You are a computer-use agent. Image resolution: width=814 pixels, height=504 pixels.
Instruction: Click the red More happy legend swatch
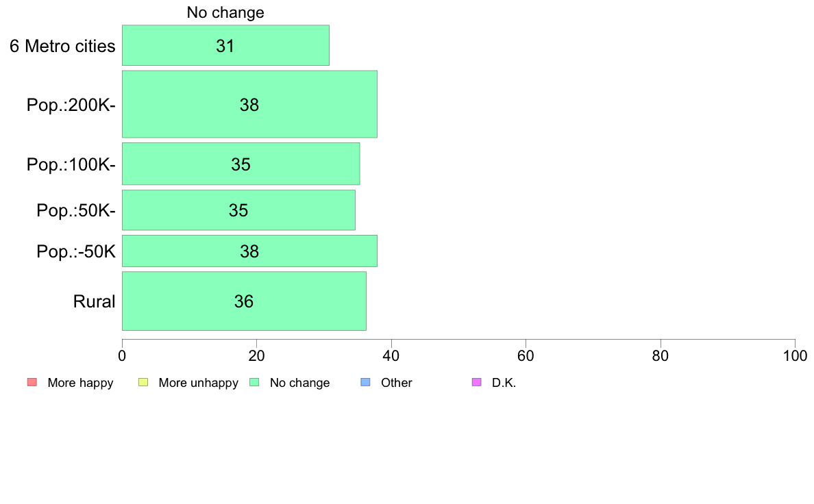(x=32, y=383)
